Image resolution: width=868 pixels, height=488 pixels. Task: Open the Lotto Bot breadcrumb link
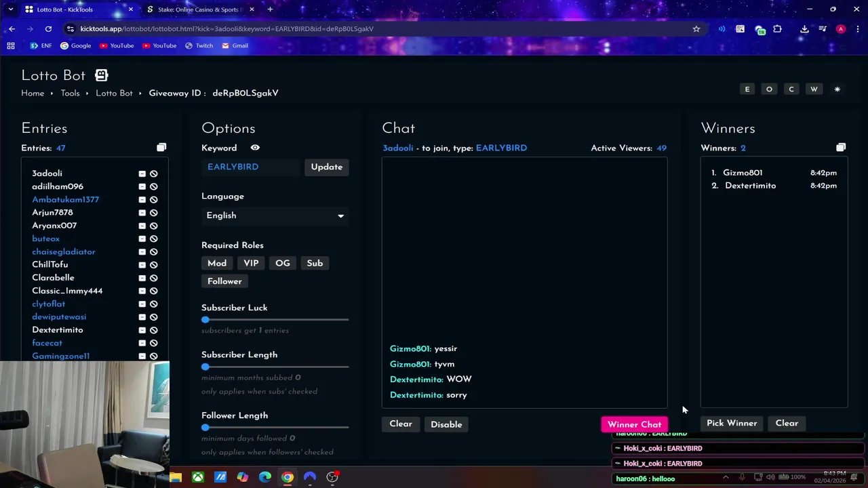click(x=114, y=94)
